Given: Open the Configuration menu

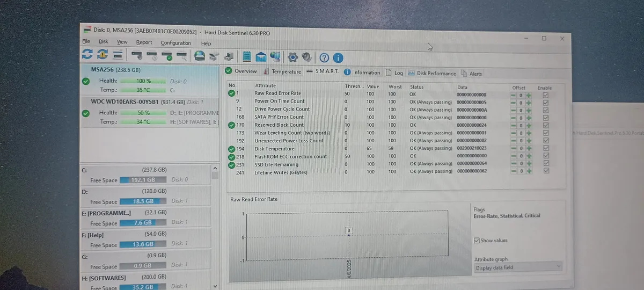Looking at the screenshot, I should [175, 43].
